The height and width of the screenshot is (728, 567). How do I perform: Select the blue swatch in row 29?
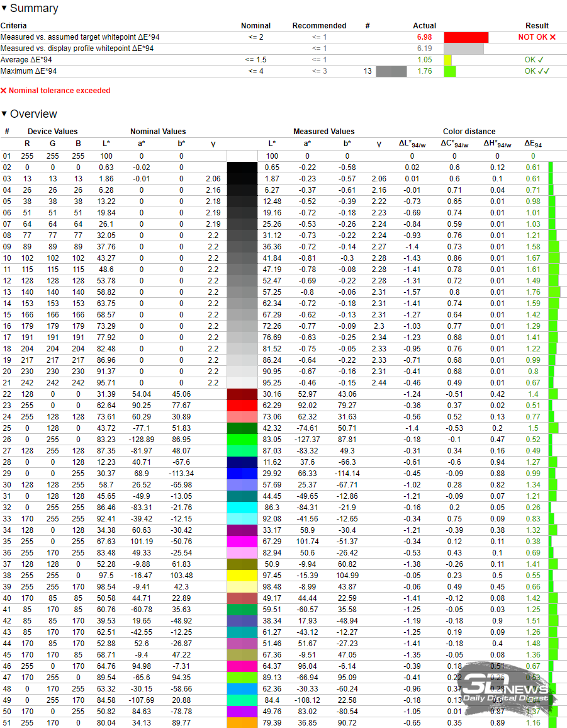pos(242,473)
